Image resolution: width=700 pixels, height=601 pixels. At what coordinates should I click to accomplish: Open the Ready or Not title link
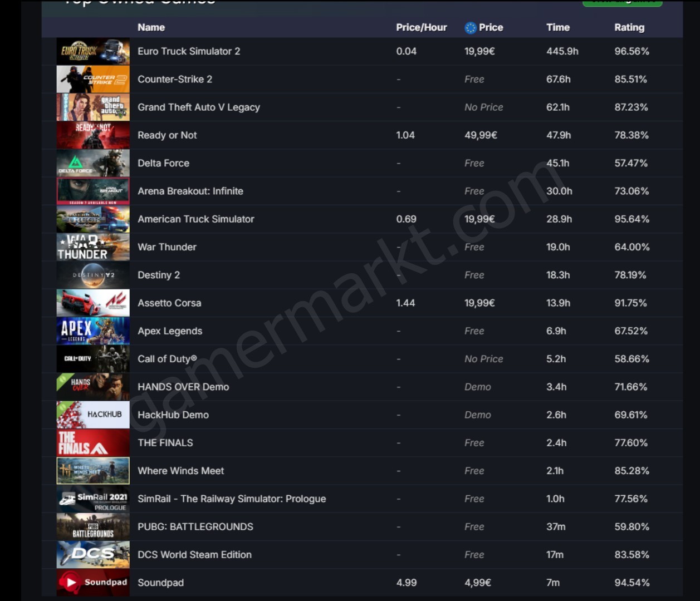[x=167, y=135]
